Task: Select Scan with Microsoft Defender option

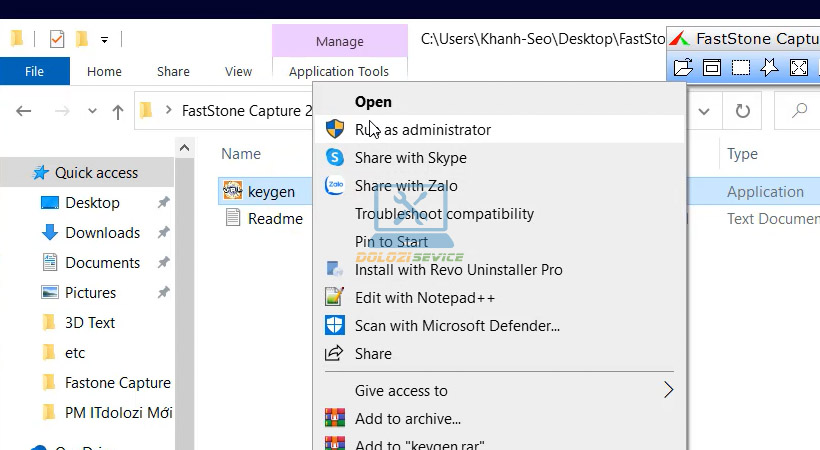Action: click(x=457, y=326)
